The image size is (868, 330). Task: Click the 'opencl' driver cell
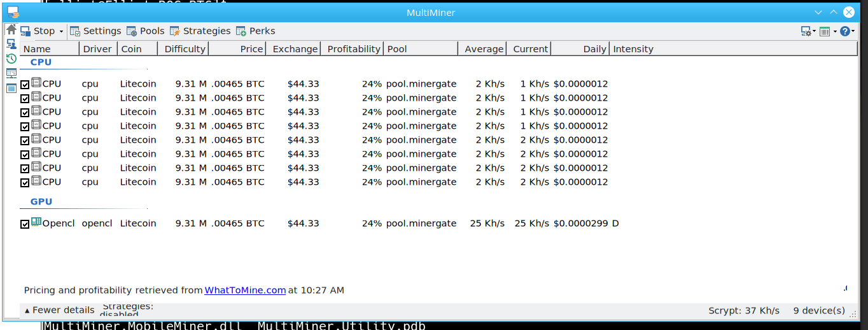pos(97,224)
